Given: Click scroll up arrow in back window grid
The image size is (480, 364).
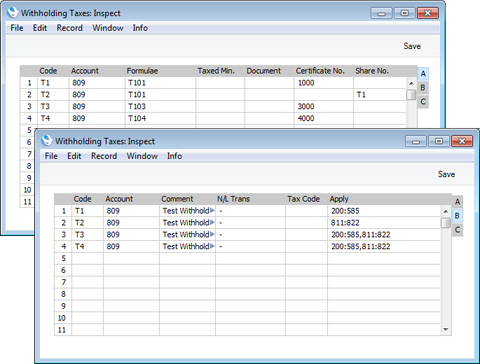Looking at the screenshot, I should [411, 83].
